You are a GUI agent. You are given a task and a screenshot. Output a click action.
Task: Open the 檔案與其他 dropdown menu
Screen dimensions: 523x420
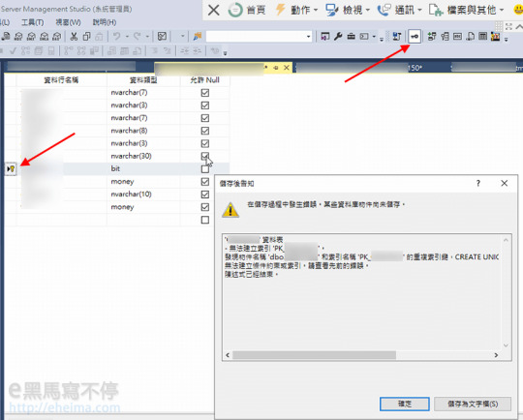click(466, 10)
